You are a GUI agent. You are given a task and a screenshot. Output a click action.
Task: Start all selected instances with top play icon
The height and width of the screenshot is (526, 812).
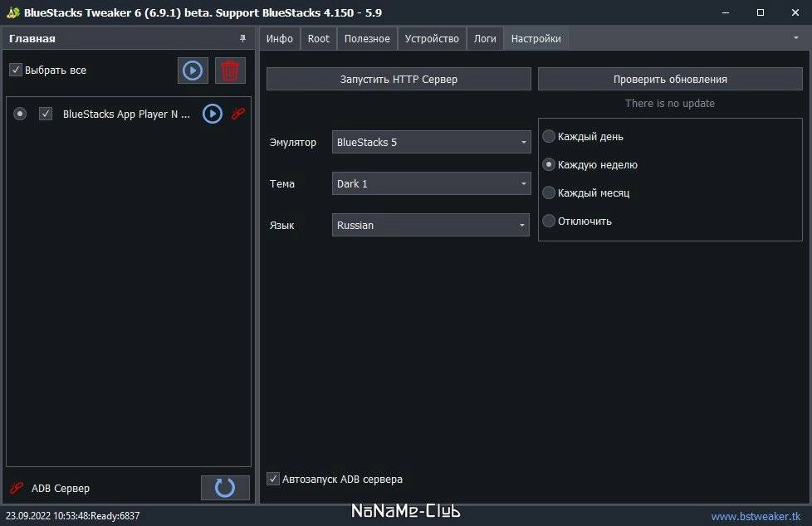(193, 71)
